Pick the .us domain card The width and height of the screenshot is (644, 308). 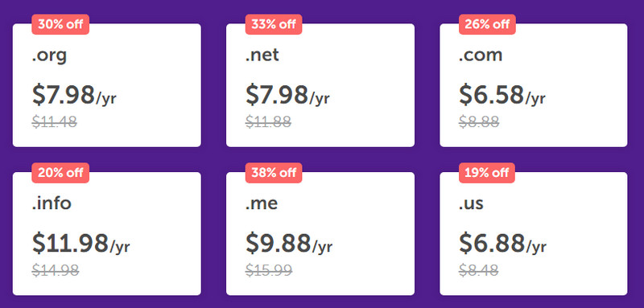pos(534,234)
